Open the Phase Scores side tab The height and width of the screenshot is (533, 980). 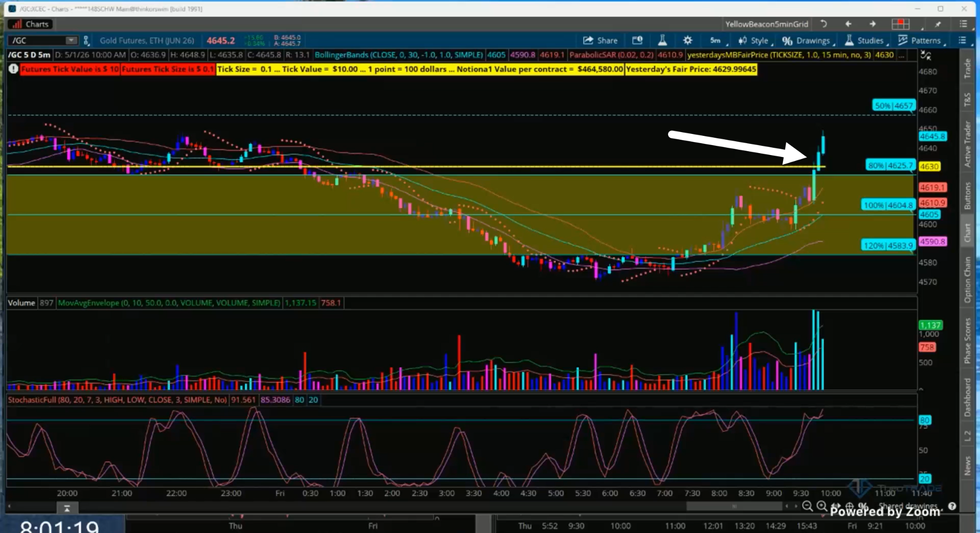pyautogui.click(x=967, y=340)
